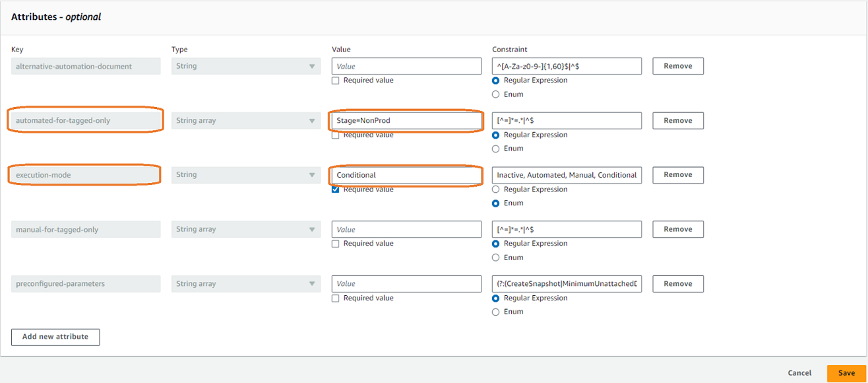Select Enum for manual-for-tagged-only constraint
Viewport: 868px width, 383px height.
coord(495,257)
